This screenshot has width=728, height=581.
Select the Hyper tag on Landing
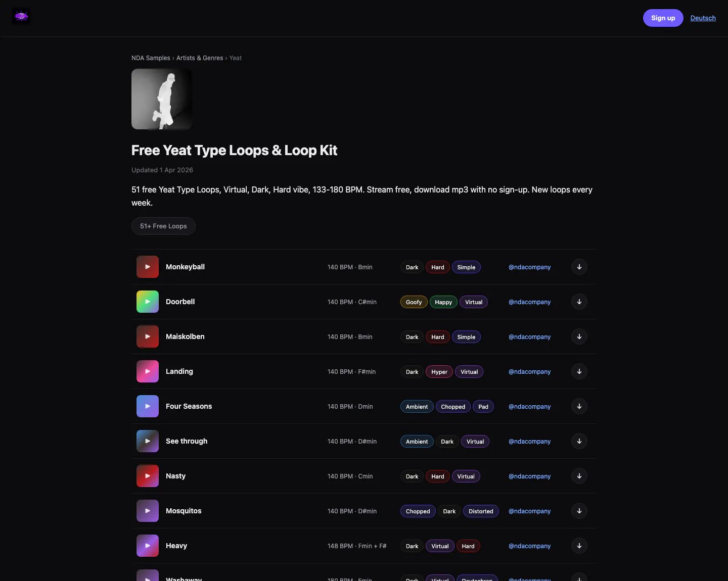tap(439, 372)
